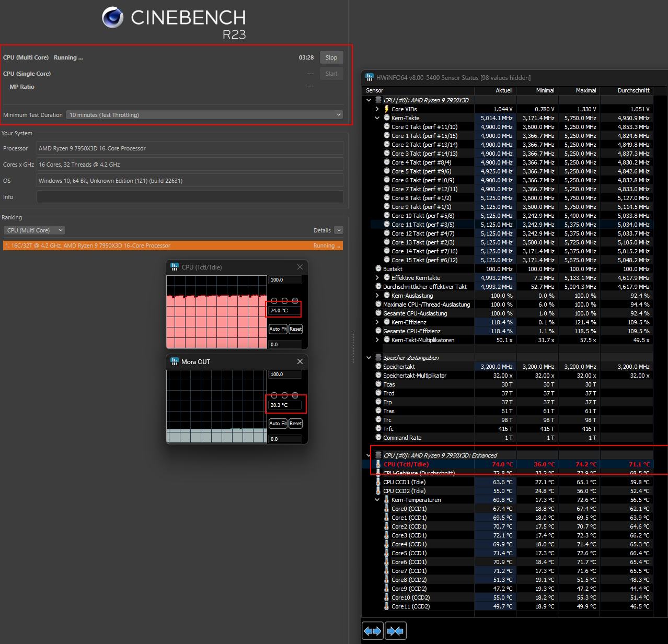Click the Aktuell column header

(x=496, y=90)
